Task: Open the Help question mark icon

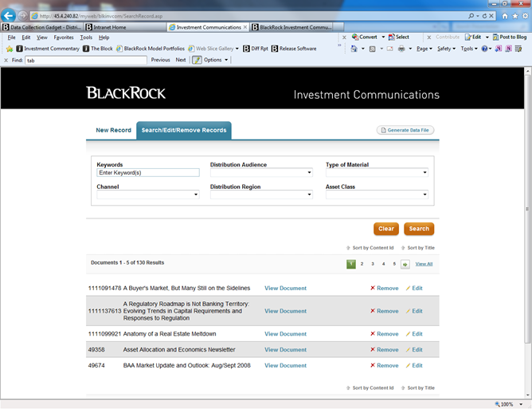Action: (x=484, y=49)
